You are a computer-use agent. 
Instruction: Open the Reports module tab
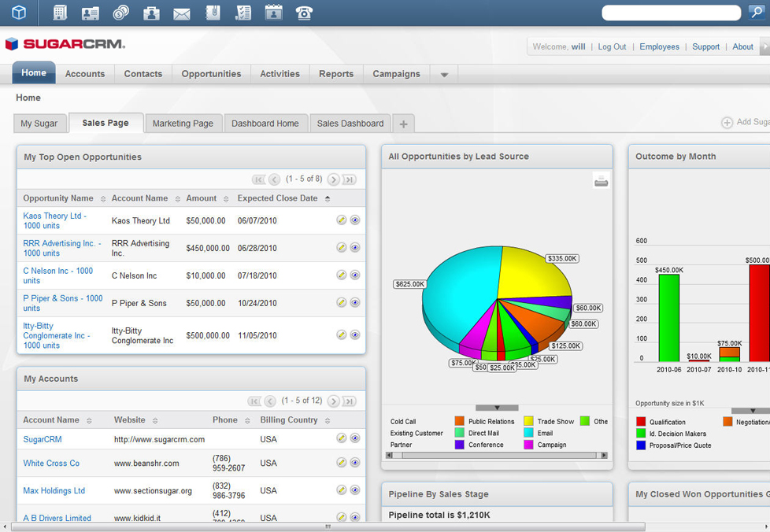click(336, 74)
